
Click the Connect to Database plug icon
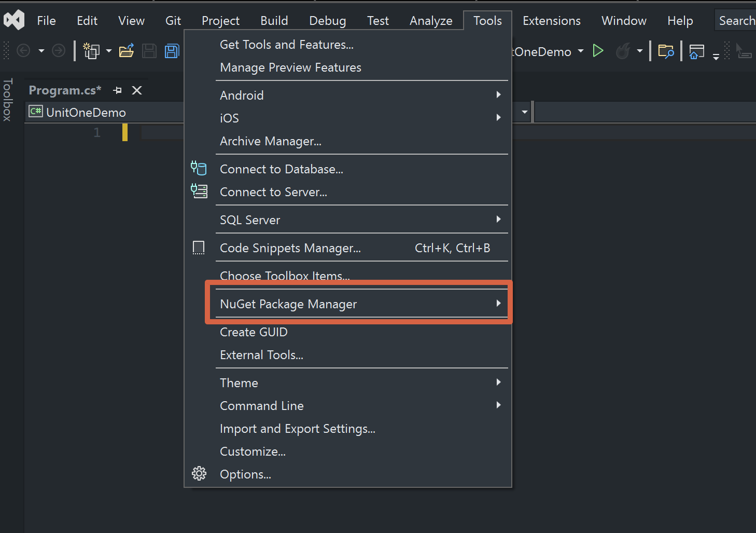pyautogui.click(x=199, y=169)
